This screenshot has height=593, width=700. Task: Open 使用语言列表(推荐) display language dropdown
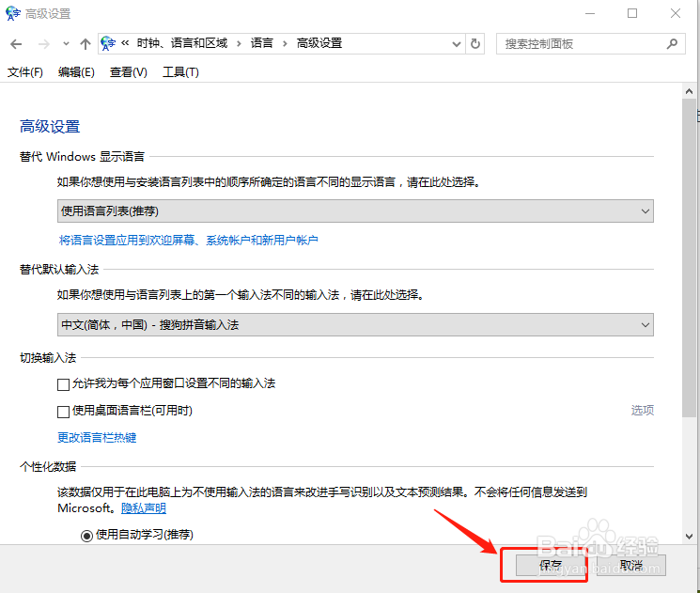[x=355, y=211]
